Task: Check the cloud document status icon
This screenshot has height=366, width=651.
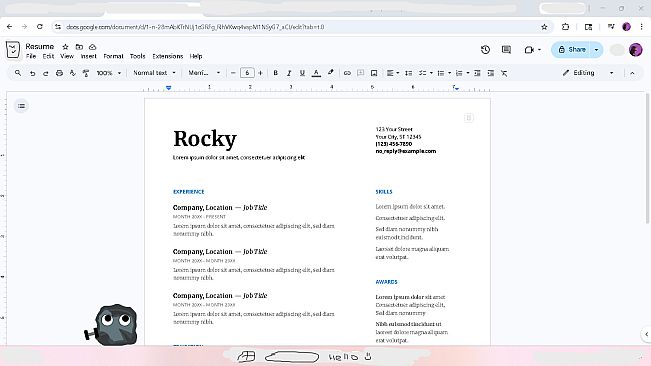Action: (x=93, y=47)
